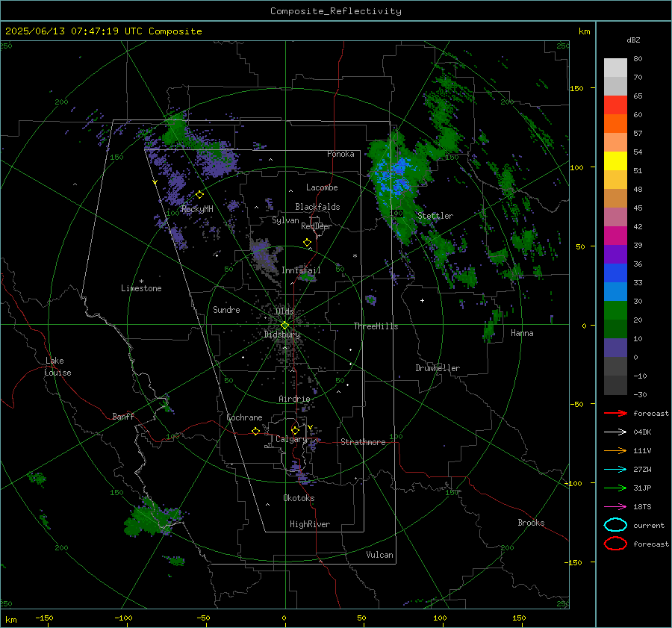Screen dimensions: 672x628
Task: Click the Composite_Reflectivity title
Action: [336, 11]
